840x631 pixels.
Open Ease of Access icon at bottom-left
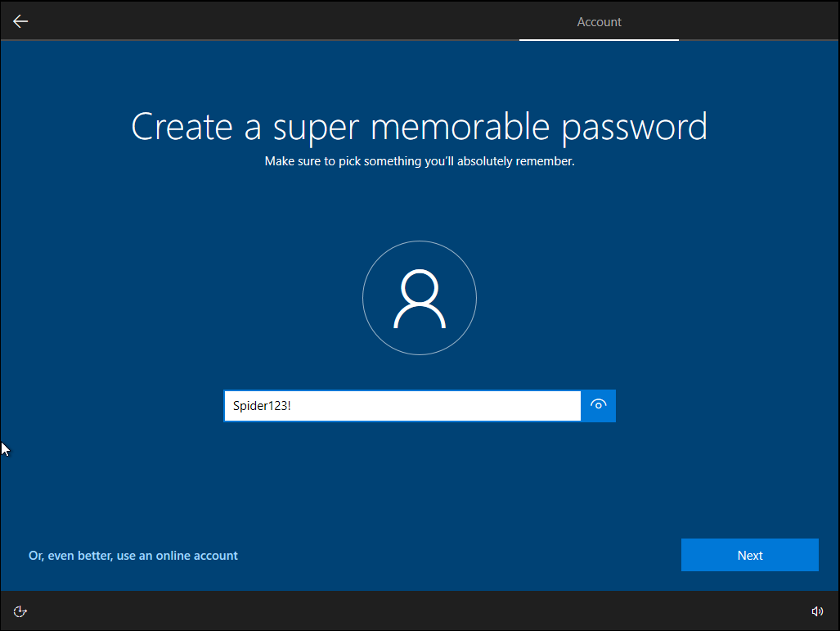[x=20, y=611]
